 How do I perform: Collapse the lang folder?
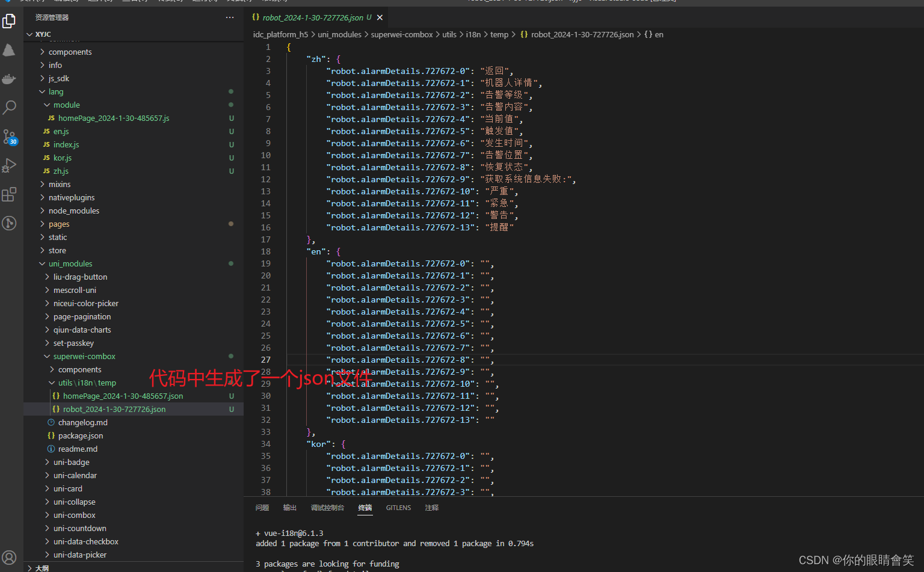42,91
